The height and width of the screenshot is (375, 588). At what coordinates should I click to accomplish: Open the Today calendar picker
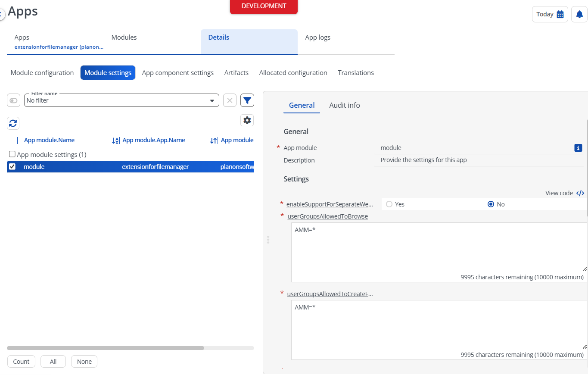click(550, 14)
